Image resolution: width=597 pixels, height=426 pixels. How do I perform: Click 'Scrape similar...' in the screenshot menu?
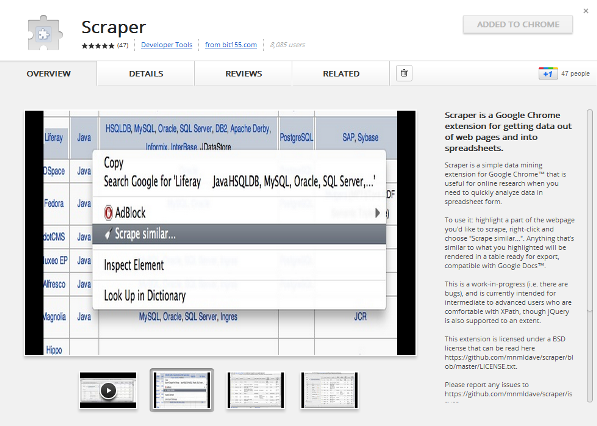pos(239,234)
